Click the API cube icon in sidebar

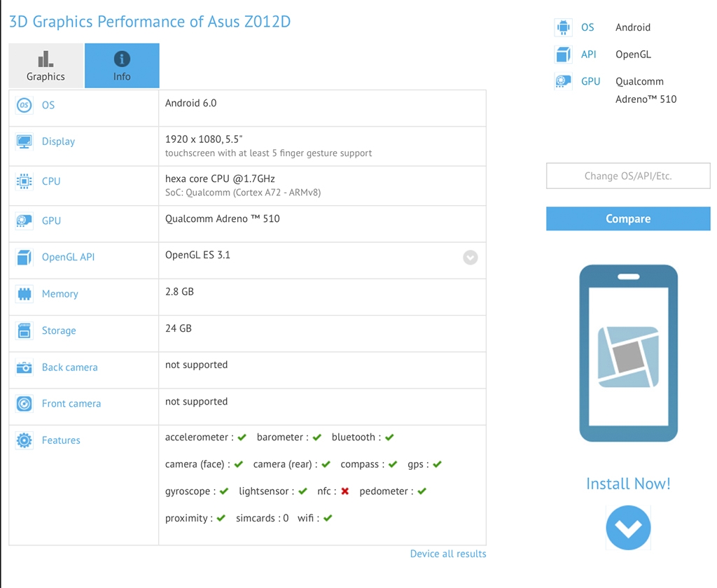point(564,55)
